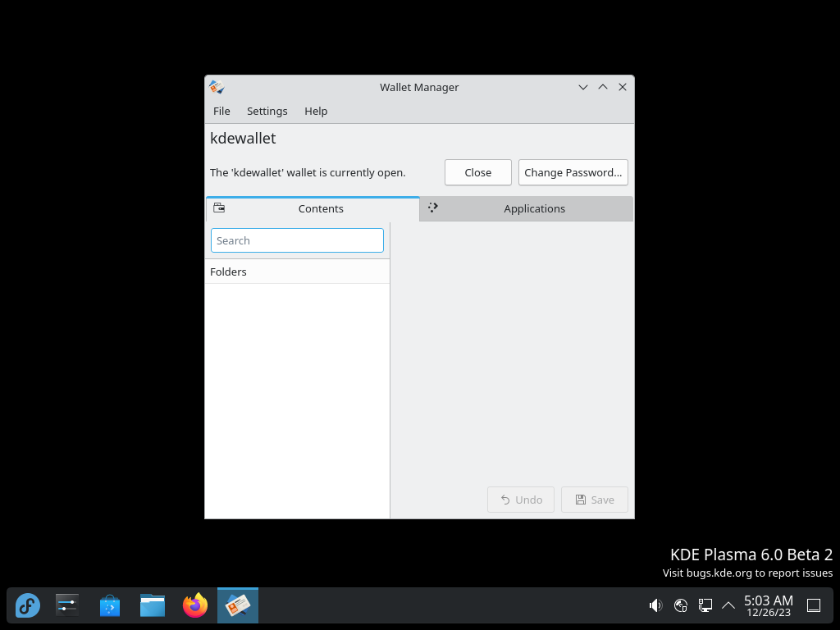Close the kdewallet wallet with Close button
Image resolution: width=840 pixels, height=630 pixels.
478,172
